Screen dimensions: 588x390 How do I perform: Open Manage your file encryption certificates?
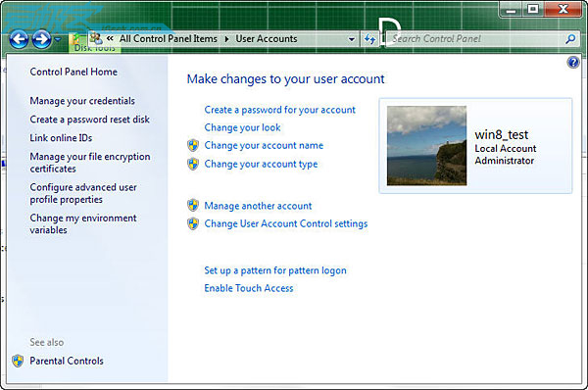(90, 163)
